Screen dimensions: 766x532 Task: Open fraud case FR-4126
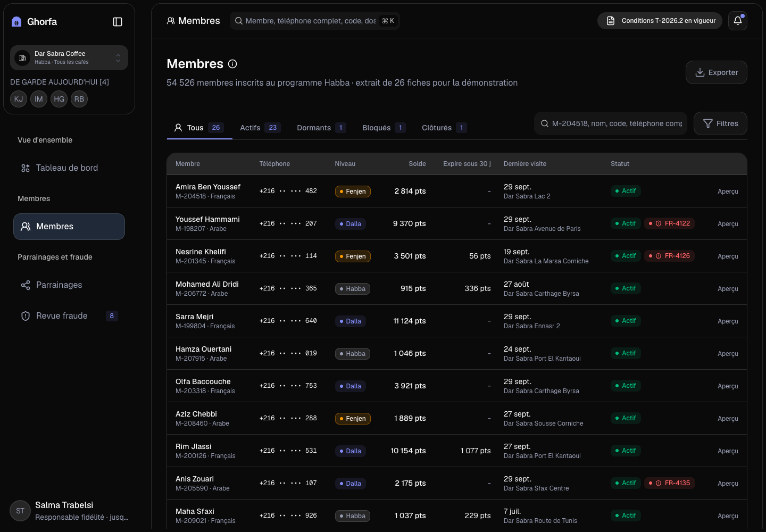pyautogui.click(x=669, y=256)
